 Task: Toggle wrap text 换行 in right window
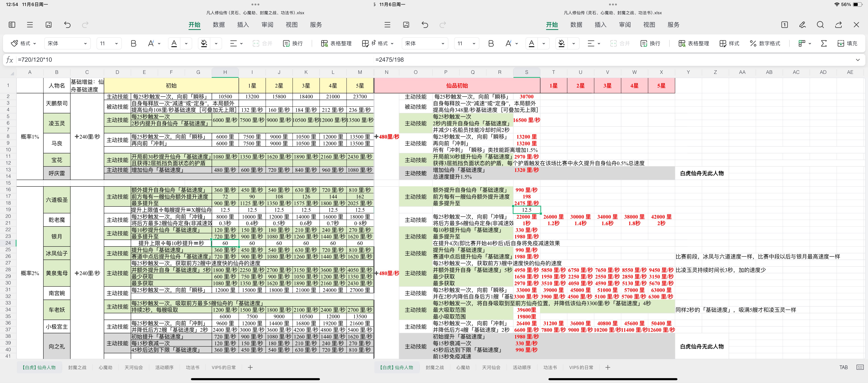click(650, 43)
